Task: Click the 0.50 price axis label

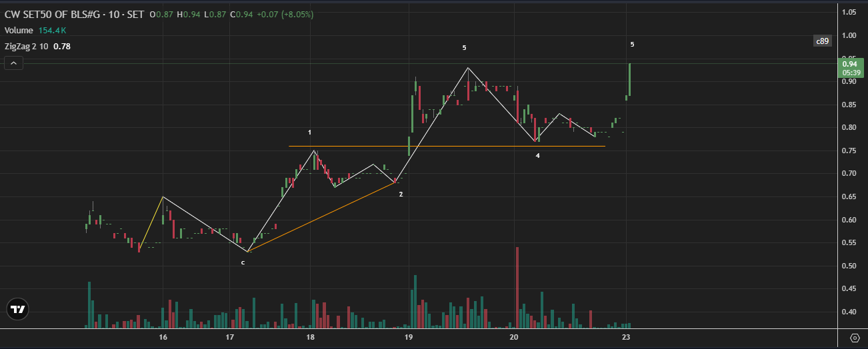Action: [x=849, y=266]
